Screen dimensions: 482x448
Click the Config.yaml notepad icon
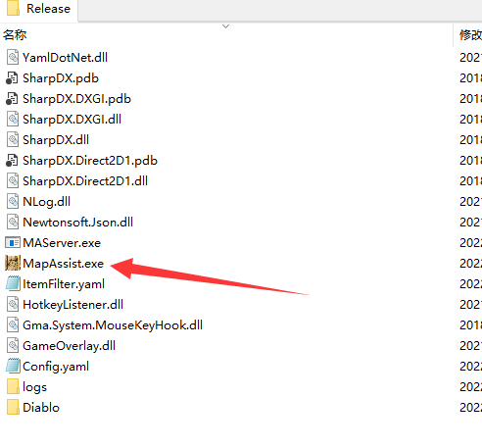(13, 366)
